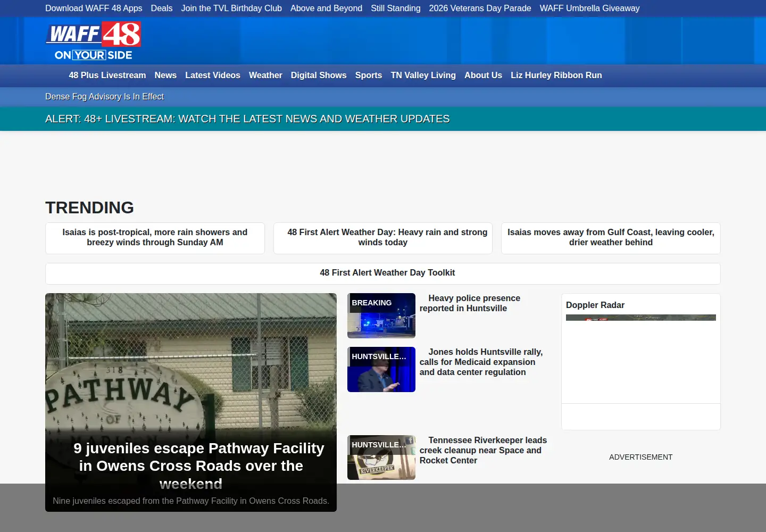Open the Dense Fog Advisory alert
Image resolution: width=766 pixels, height=532 pixels.
pos(104,97)
